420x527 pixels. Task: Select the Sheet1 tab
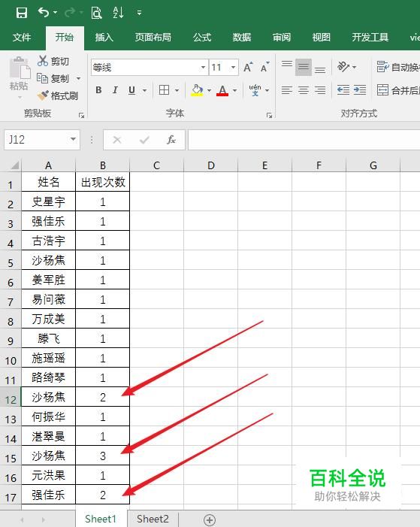click(x=101, y=519)
